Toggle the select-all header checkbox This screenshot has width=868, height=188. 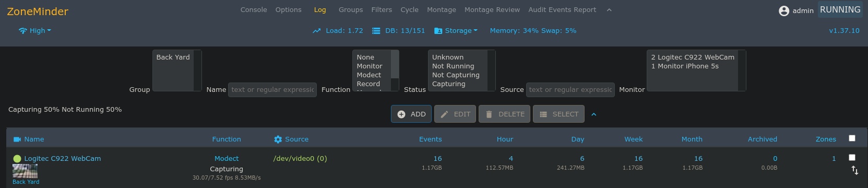point(852,138)
